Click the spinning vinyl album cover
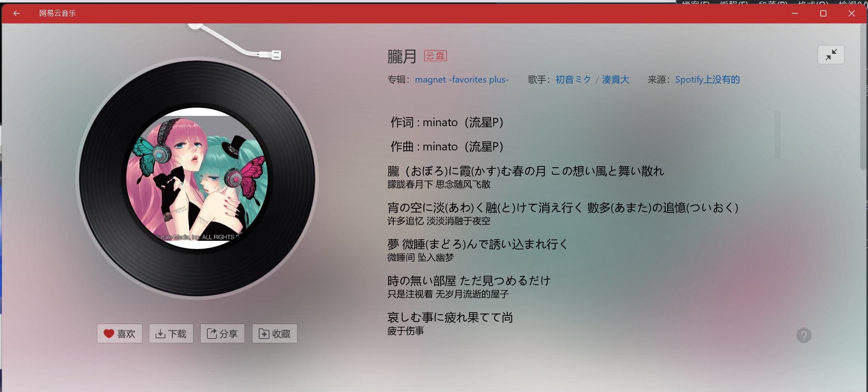The width and height of the screenshot is (868, 392). click(197, 178)
